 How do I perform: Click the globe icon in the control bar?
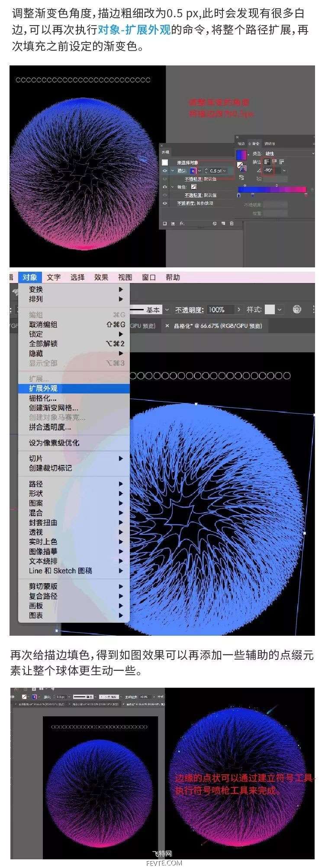tap(297, 309)
